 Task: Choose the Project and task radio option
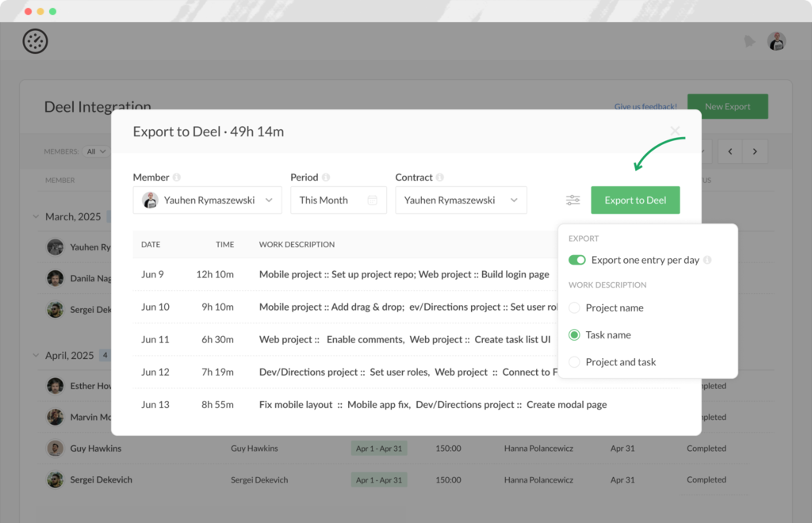tap(575, 362)
